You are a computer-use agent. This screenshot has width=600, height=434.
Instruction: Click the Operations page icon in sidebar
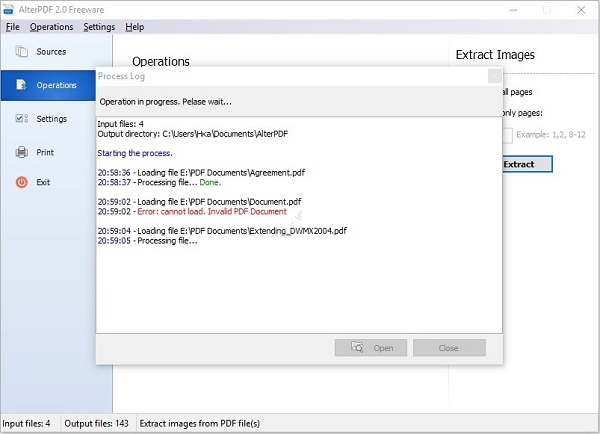[21, 85]
